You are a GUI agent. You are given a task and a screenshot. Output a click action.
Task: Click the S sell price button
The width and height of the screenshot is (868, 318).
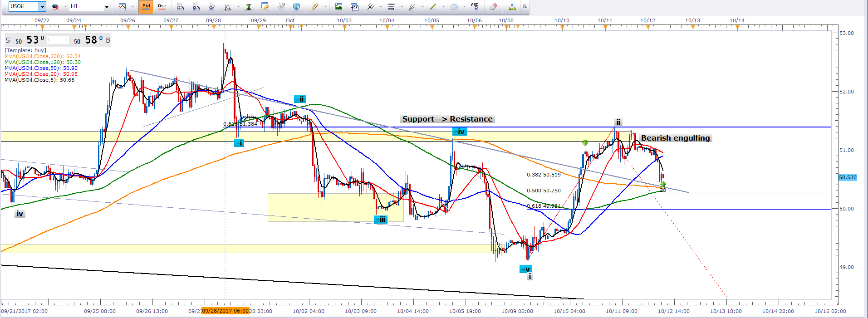8,40
